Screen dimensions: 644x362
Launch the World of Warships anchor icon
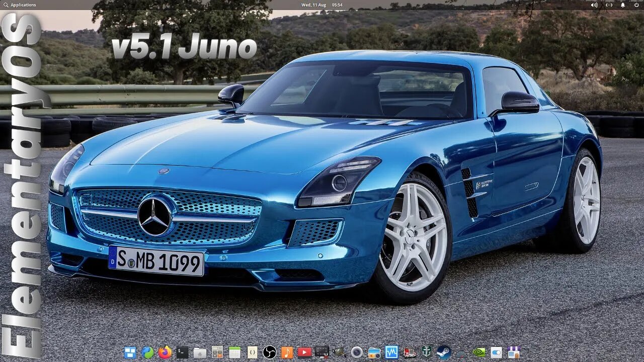point(427,352)
